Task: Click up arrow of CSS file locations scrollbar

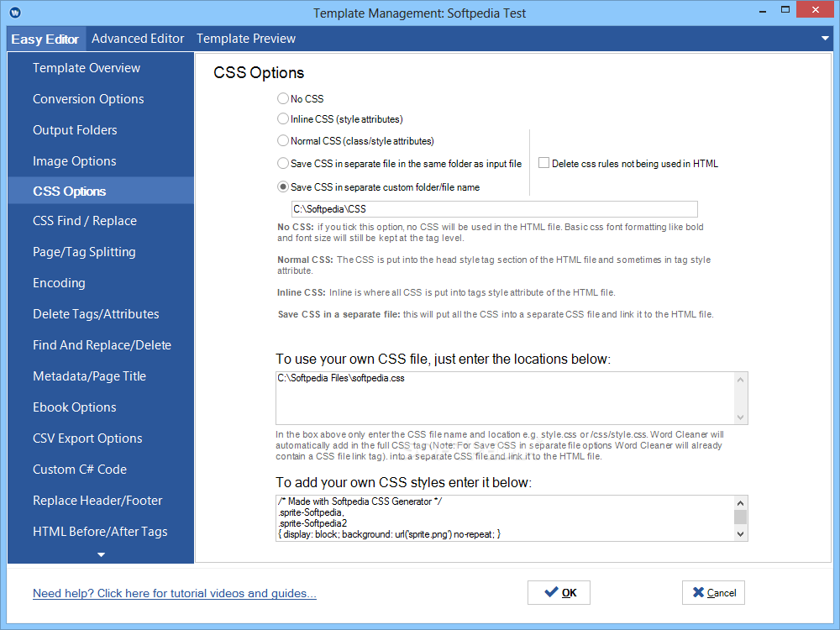Action: point(740,380)
